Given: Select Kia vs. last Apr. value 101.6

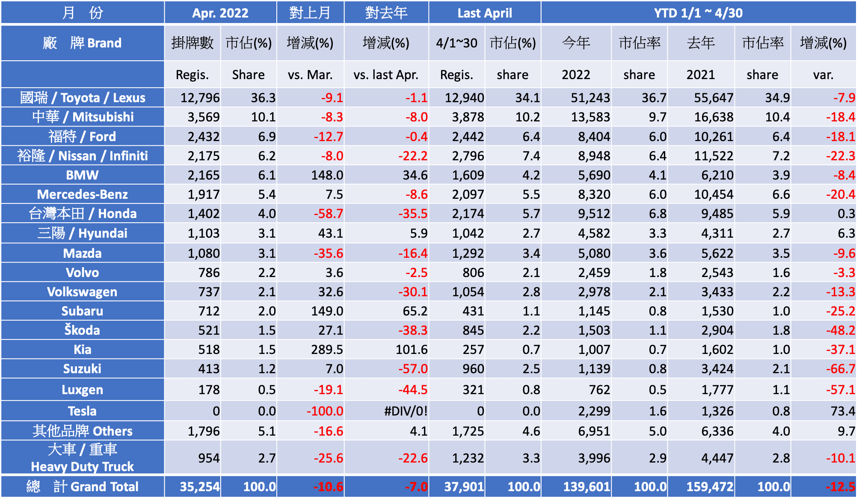Looking at the screenshot, I should (x=412, y=350).
